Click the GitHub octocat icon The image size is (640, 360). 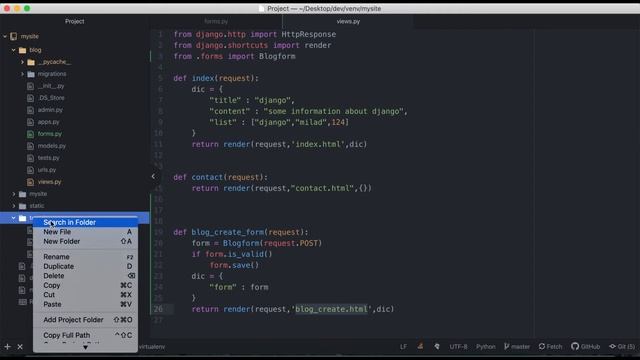pyautogui.click(x=575, y=346)
